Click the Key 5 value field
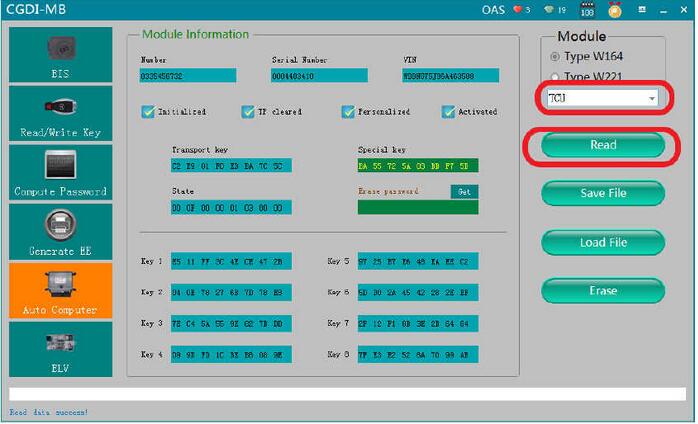The height and width of the screenshot is (424, 698). [x=418, y=261]
